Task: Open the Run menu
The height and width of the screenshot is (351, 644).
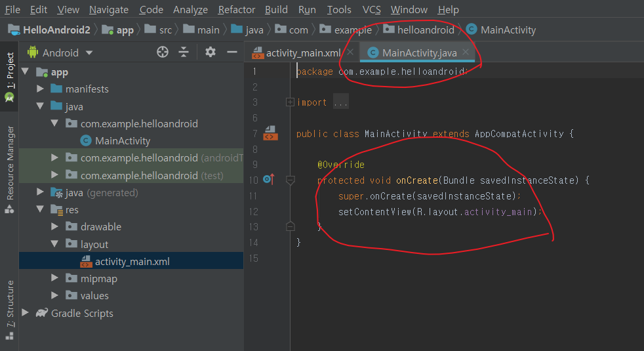Action: (x=307, y=9)
